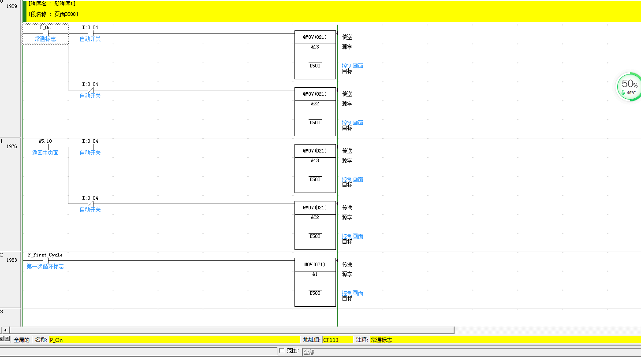Screen dimensions: 641x364
Task: Select rung 0's @MOV block with source &22
Action: point(315,111)
